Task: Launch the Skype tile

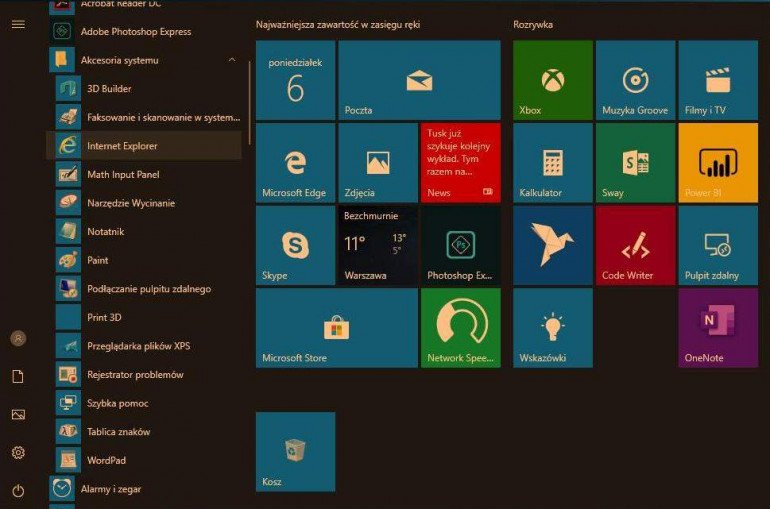Action: (296, 245)
